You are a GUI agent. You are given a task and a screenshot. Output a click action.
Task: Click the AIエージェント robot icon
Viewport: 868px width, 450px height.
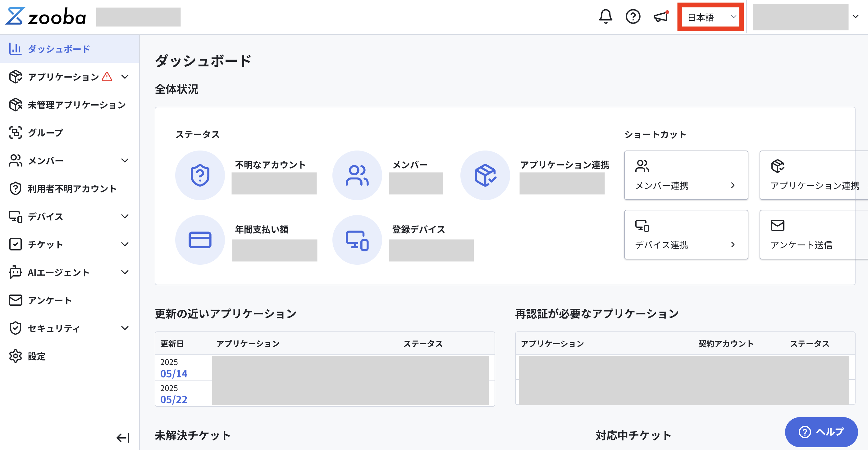click(15, 272)
